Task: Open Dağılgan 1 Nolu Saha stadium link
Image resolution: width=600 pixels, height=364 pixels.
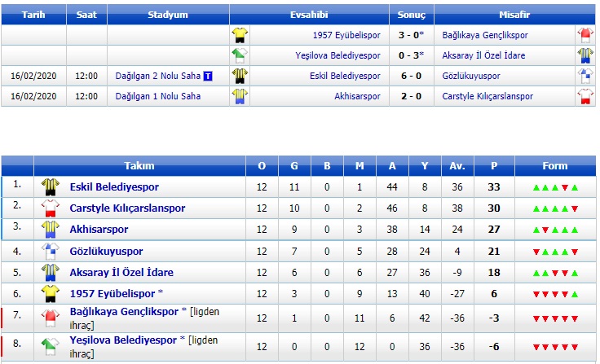Action: coord(158,96)
